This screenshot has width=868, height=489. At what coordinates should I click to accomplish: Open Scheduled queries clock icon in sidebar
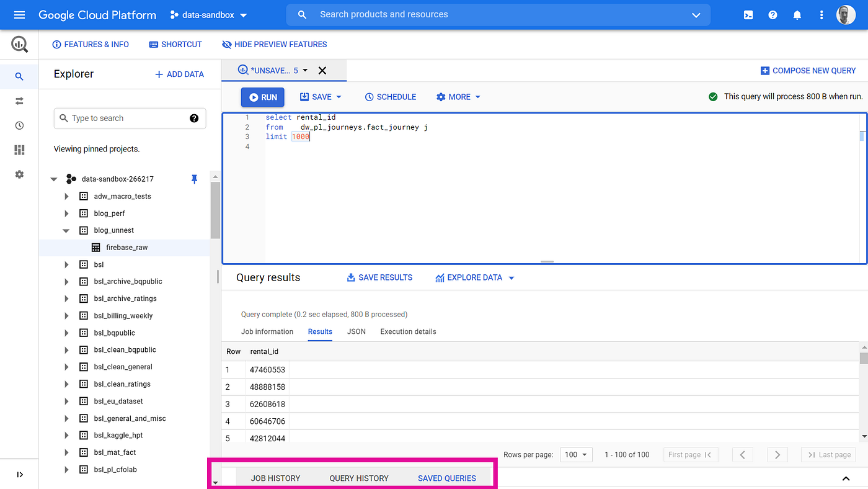[x=19, y=125]
